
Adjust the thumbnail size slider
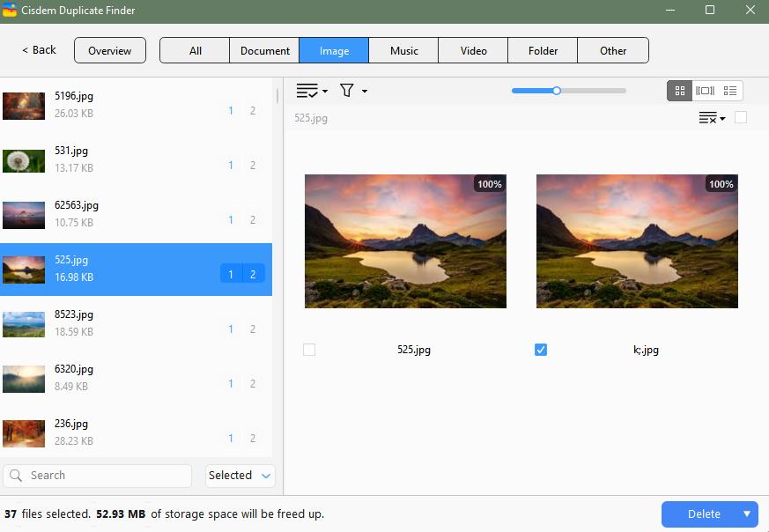pyautogui.click(x=556, y=91)
